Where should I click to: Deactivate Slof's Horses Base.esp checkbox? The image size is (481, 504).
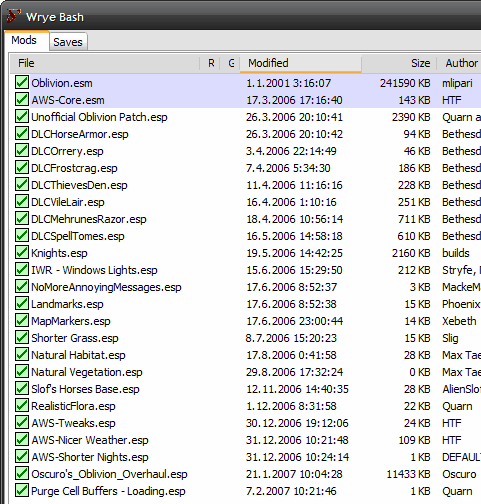[22, 388]
